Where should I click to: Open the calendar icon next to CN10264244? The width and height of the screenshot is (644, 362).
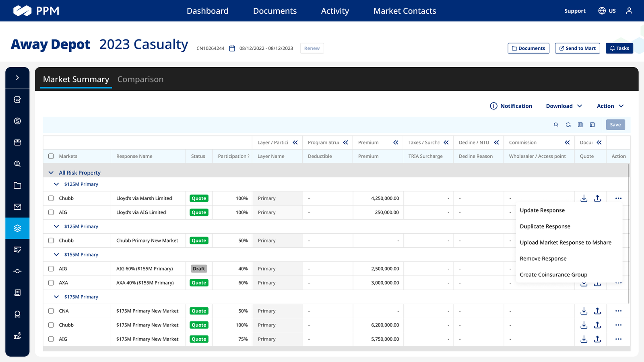[x=232, y=48]
